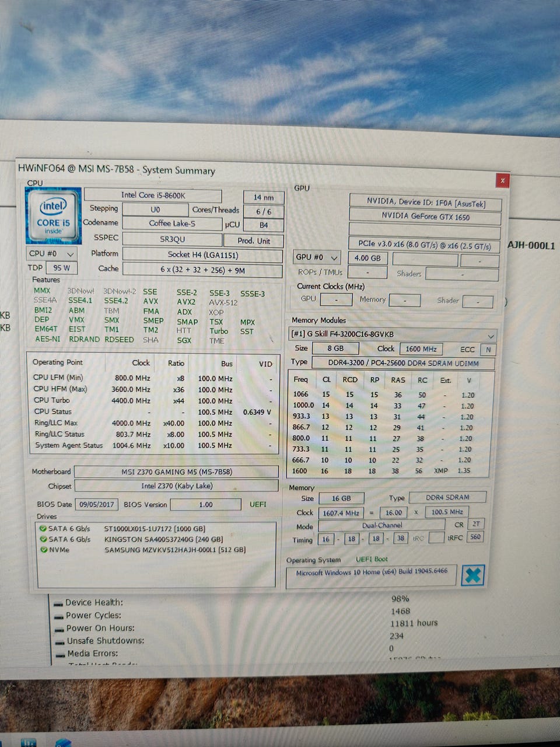The height and width of the screenshot is (747, 560).
Task: Click the BIOS Version 1.00 field
Action: pos(206,504)
